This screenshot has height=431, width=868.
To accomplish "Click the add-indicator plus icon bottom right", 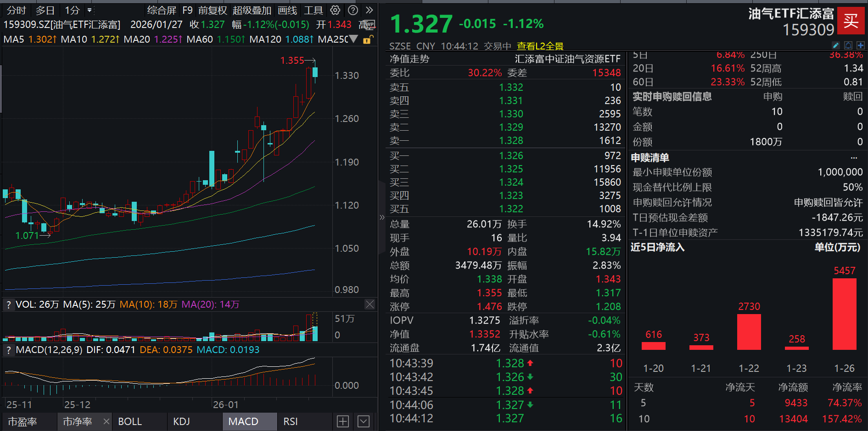I will pos(342,421).
